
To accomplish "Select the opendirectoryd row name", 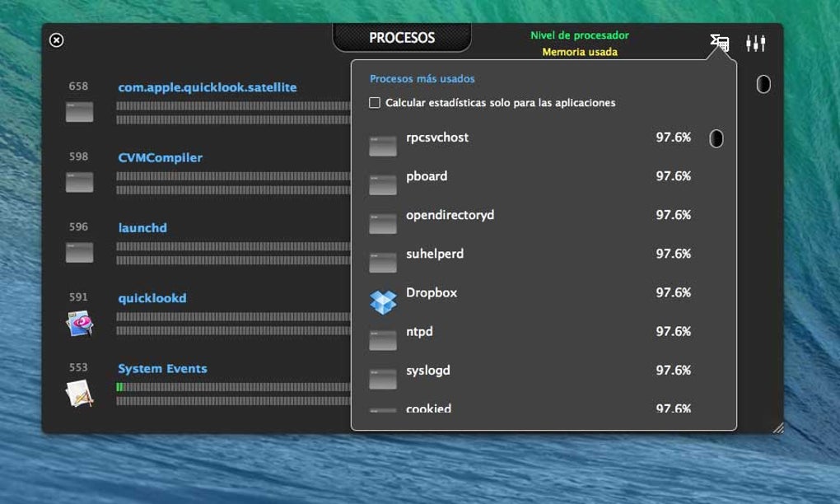I will click(x=450, y=215).
